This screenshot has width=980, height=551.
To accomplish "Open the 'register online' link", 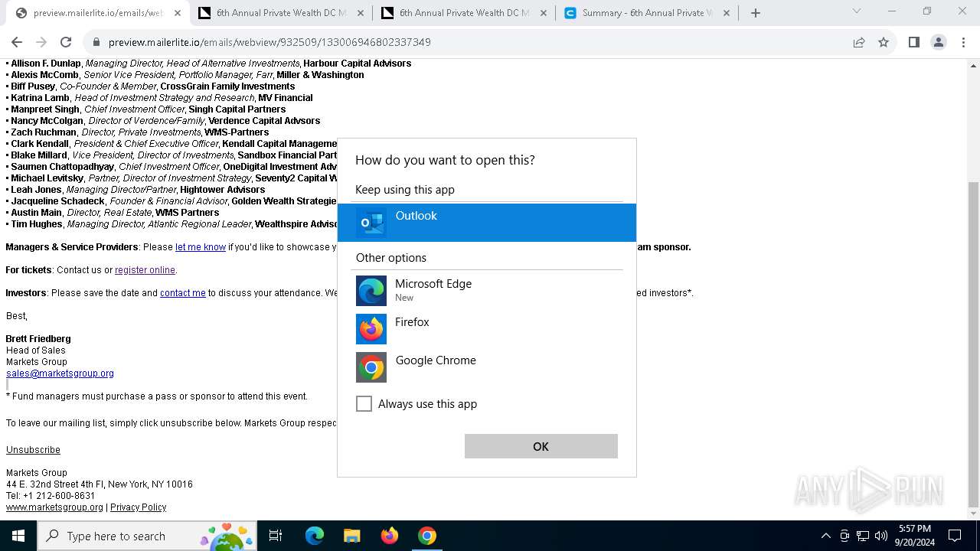I will (145, 270).
